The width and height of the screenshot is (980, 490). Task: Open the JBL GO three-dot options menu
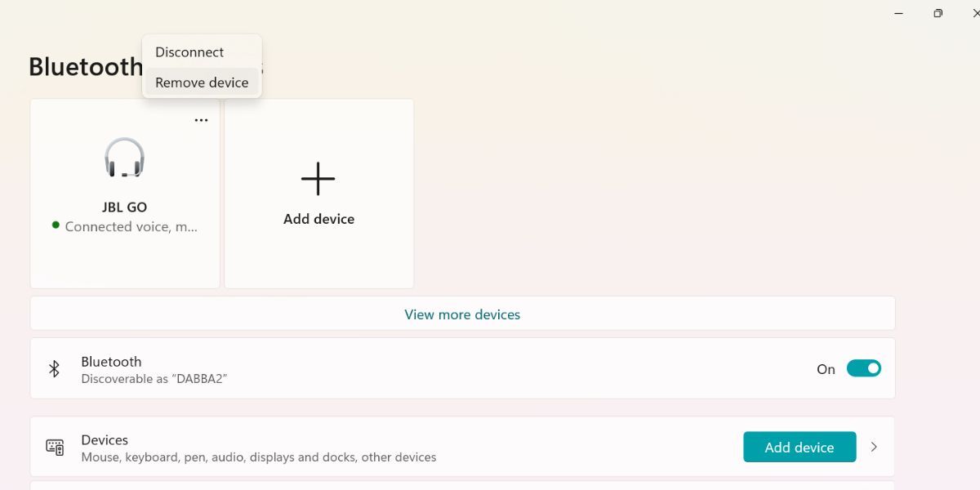click(201, 120)
